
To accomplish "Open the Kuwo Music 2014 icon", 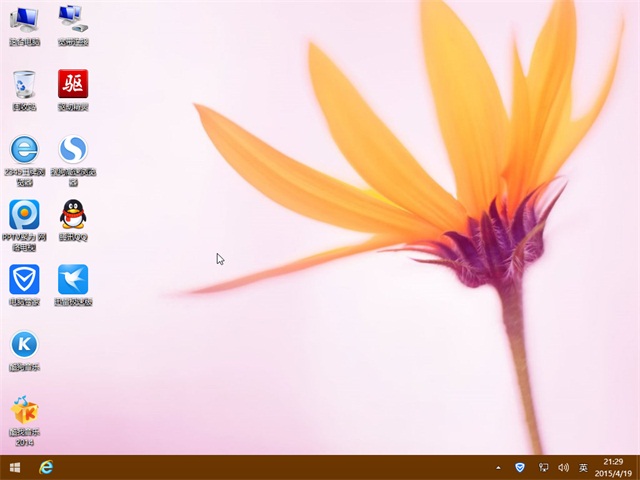I will 24,410.
